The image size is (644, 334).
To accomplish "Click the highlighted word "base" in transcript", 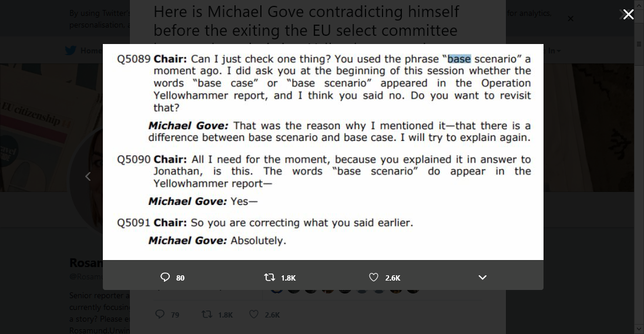I will pyautogui.click(x=459, y=59).
